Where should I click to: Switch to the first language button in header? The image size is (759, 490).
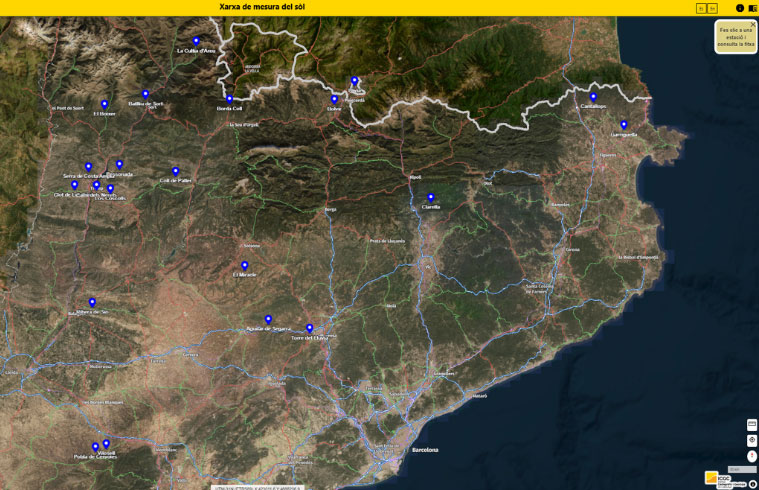point(701,8)
